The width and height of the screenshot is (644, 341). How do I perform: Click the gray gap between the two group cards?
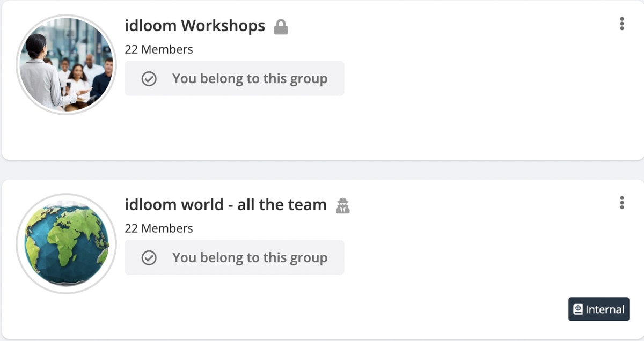[x=322, y=170]
